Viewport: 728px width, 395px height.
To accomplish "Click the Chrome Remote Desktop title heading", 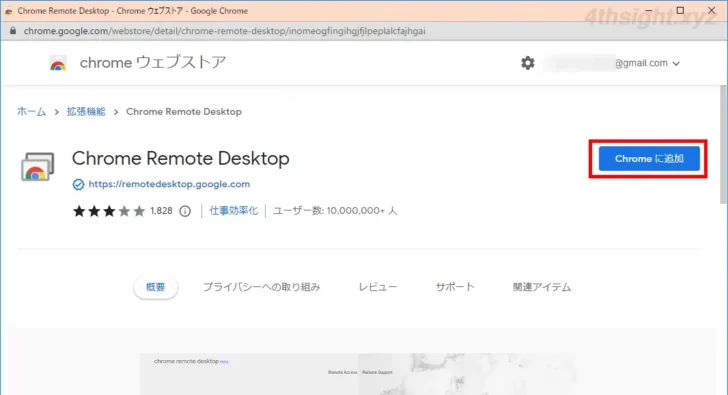I will tap(181, 158).
